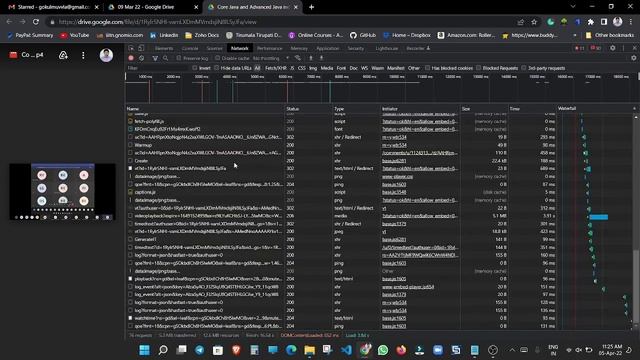Switch to the Elements tab
The width and height of the screenshot is (640, 360).
(x=164, y=48)
